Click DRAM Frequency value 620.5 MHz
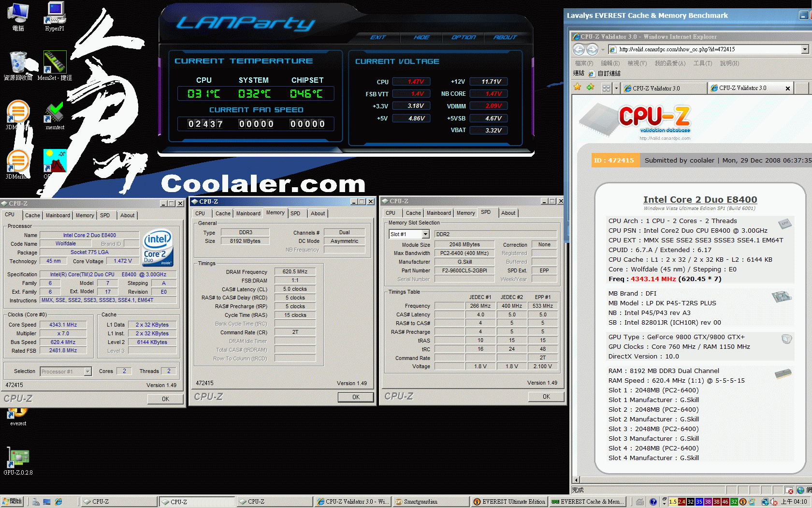The image size is (812, 508). click(295, 272)
